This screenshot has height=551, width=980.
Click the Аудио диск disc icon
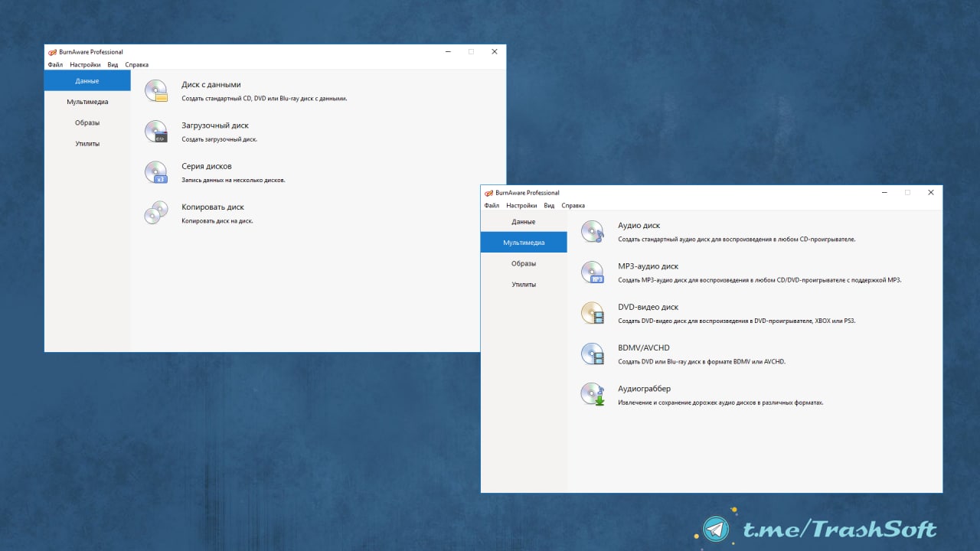[x=593, y=232]
